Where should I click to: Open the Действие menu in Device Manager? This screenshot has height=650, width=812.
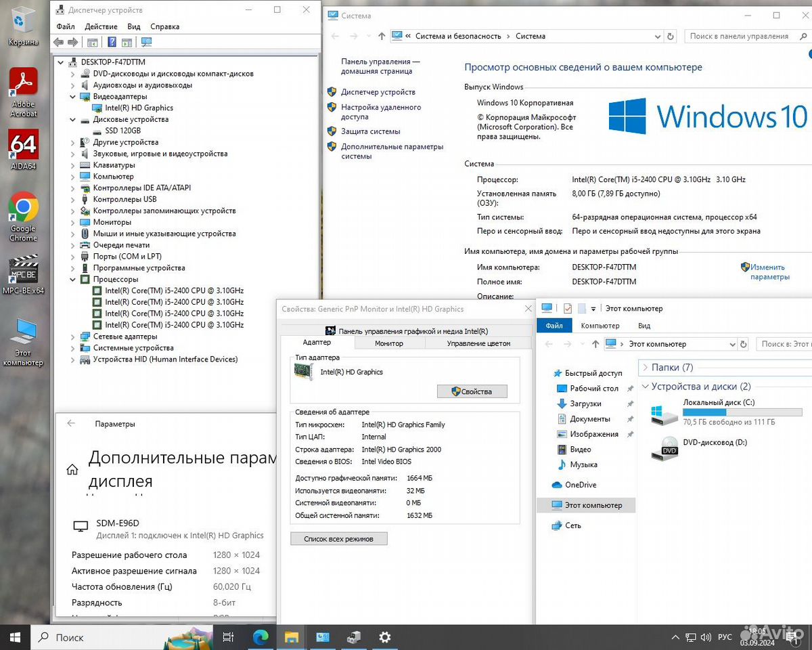pyautogui.click(x=101, y=26)
